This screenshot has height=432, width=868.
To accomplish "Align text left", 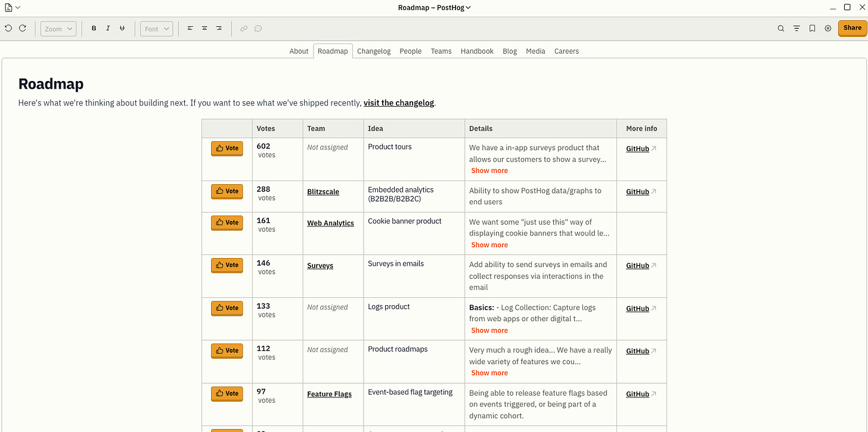I will (190, 29).
